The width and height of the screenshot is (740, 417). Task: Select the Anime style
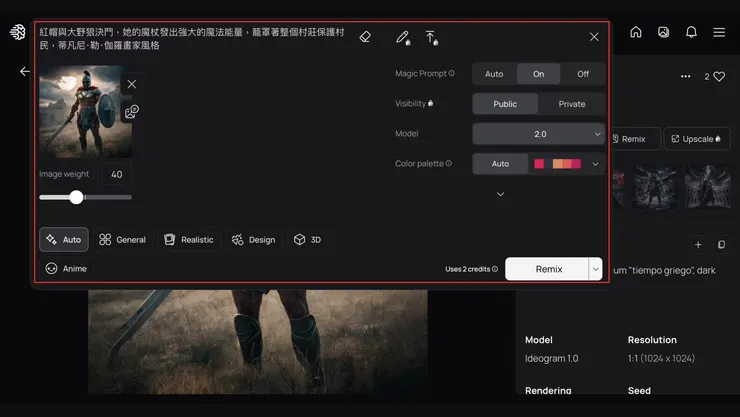66,268
